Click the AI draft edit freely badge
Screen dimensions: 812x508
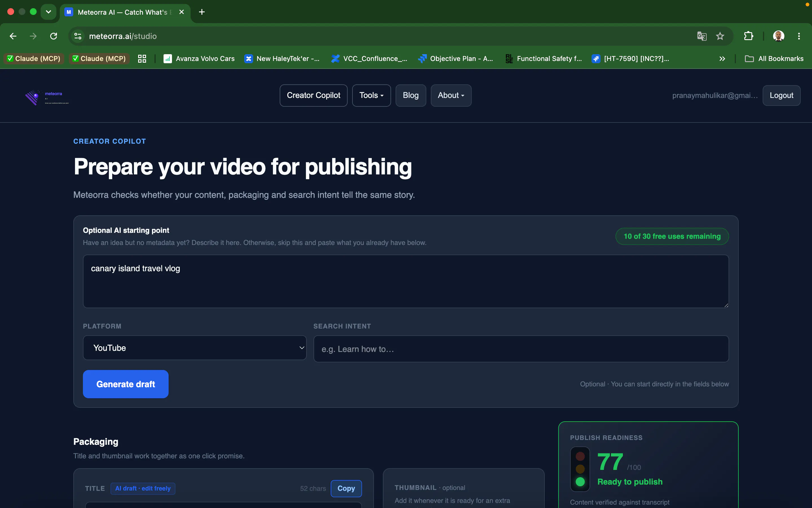143,489
